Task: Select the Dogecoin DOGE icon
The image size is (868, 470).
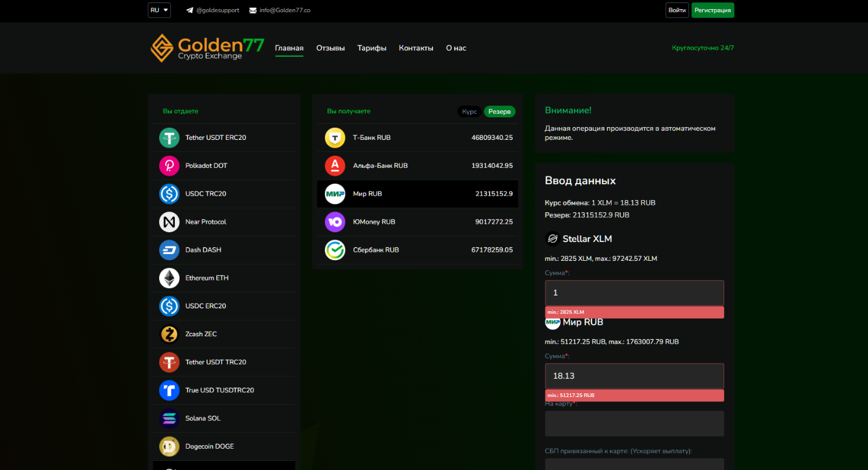Action: 169,446
